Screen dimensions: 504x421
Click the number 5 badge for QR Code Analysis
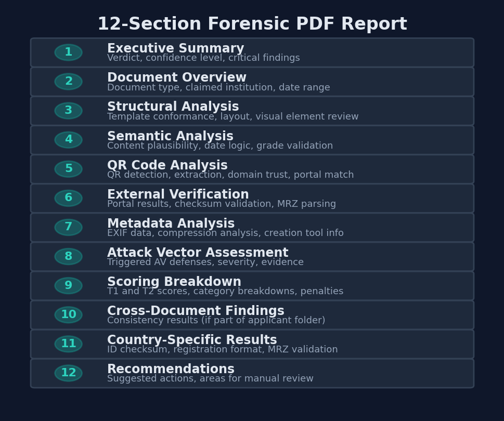pyautogui.click(x=68, y=168)
